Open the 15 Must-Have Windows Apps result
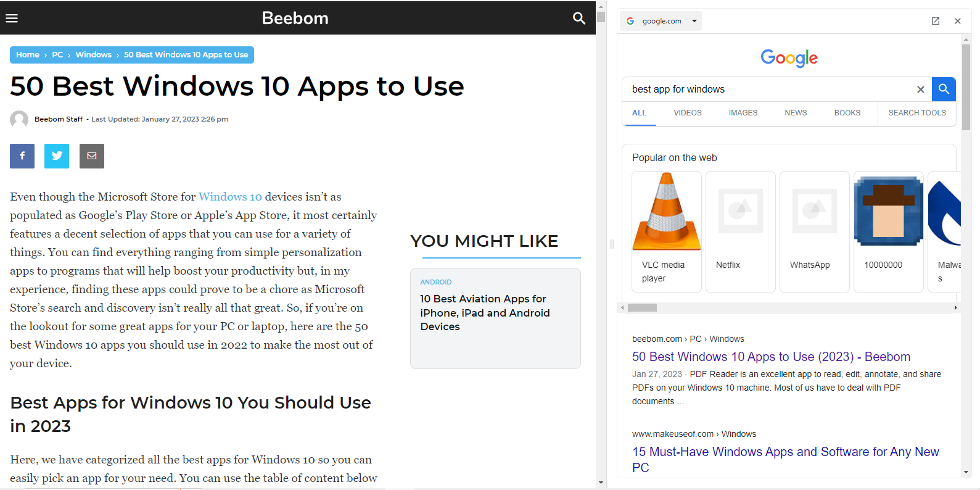The image size is (980, 490). (x=786, y=460)
